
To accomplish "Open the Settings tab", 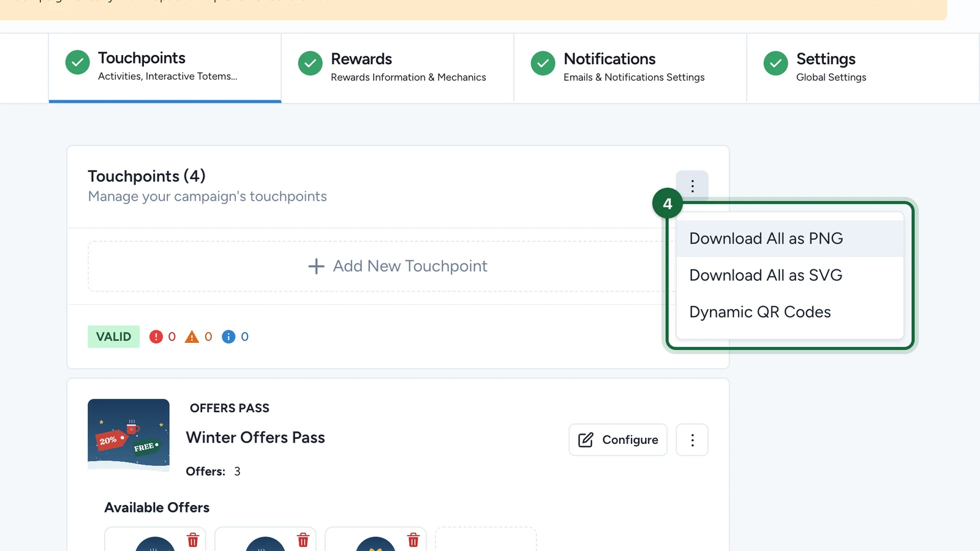I will 863,67.
